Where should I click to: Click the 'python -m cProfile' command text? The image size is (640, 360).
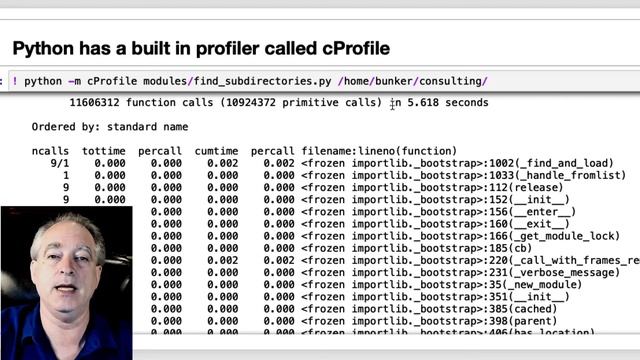[80, 81]
